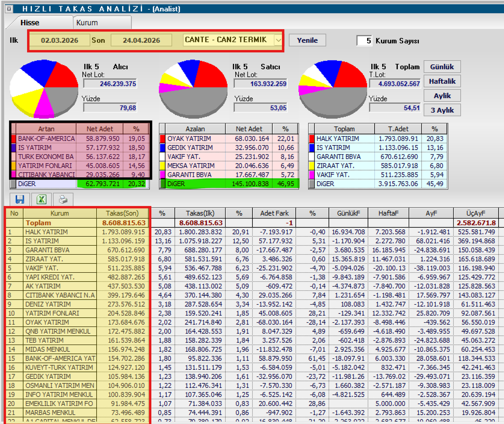Select row 9 DENIZ YATIRIM

pos(251,304)
